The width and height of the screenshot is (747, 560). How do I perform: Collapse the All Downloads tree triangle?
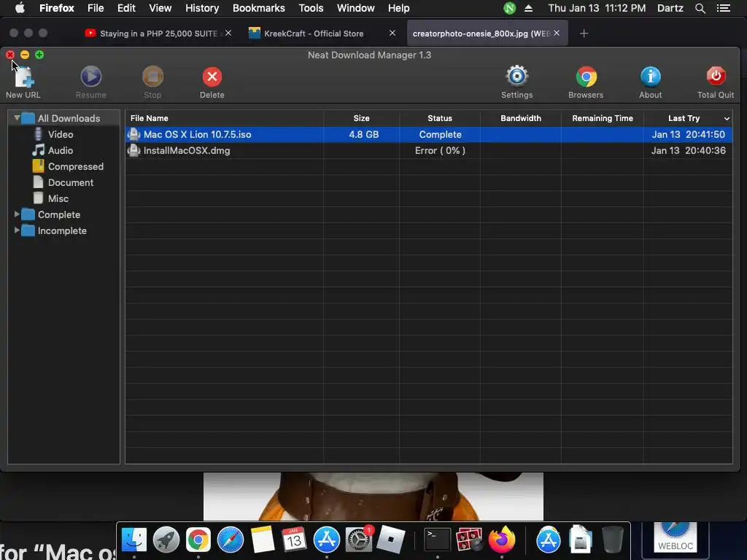(x=17, y=117)
